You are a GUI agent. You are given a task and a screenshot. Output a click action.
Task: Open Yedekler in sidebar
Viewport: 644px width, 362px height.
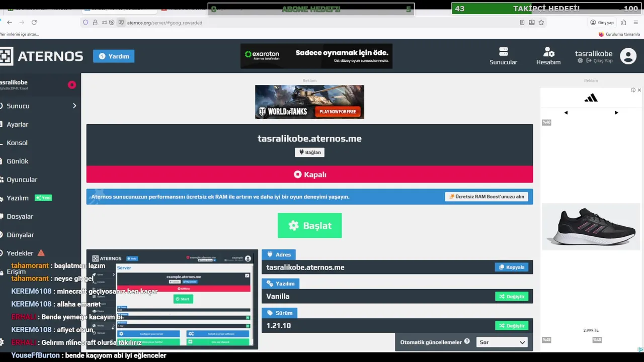tap(20, 253)
